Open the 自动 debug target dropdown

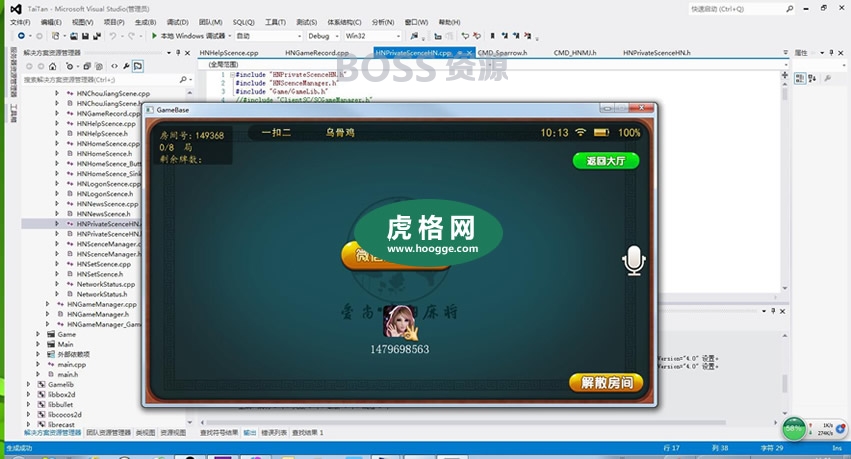pos(268,36)
